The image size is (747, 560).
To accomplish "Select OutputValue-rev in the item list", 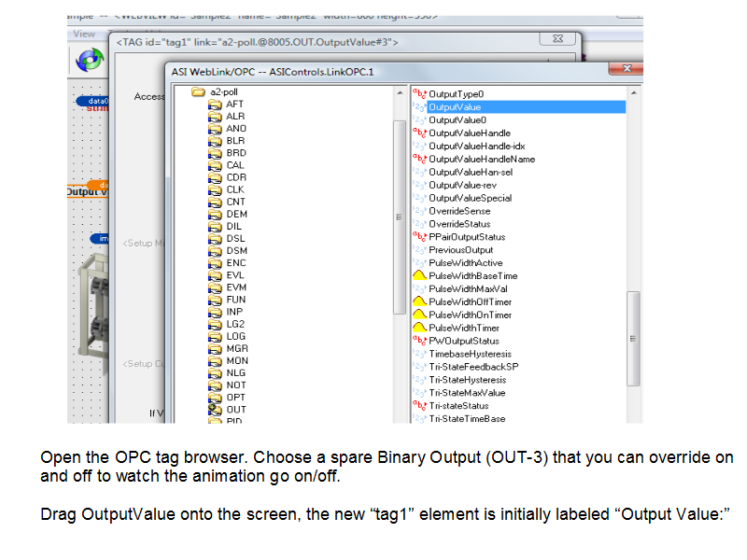I will pos(462,185).
